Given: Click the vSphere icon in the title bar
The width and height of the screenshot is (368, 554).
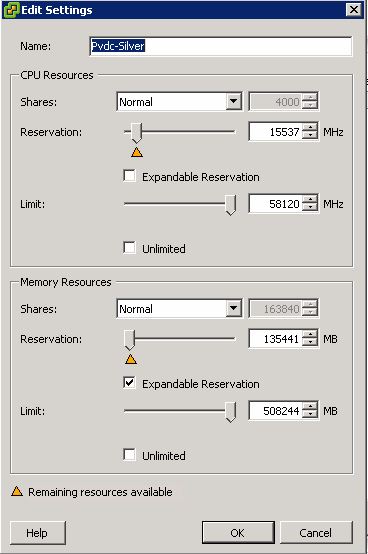Looking at the screenshot, I should click(x=11, y=10).
